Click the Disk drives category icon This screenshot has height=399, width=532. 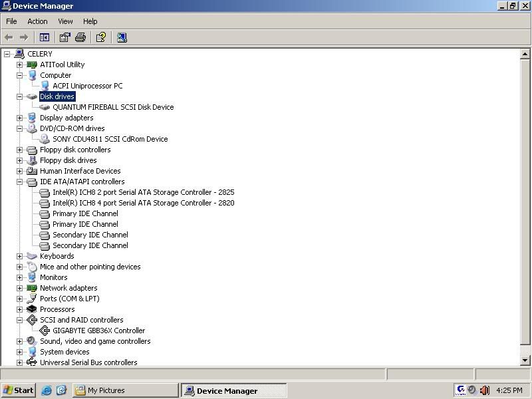click(32, 96)
